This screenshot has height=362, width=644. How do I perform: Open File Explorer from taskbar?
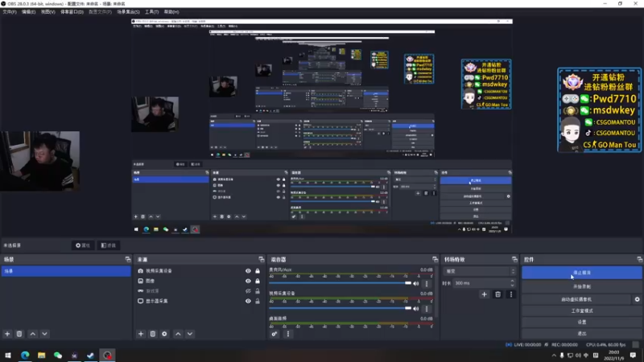point(42,355)
